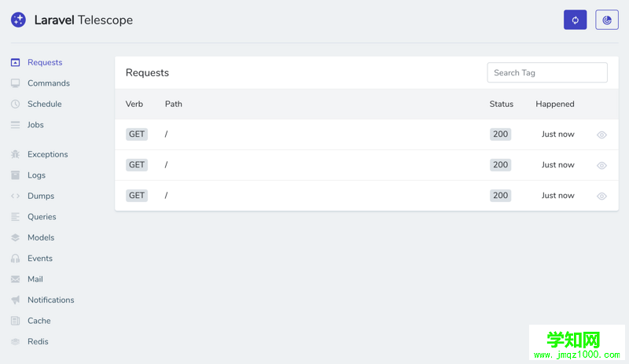View details of the first GET request
Viewport: 629px width, 364px height.
point(601,135)
